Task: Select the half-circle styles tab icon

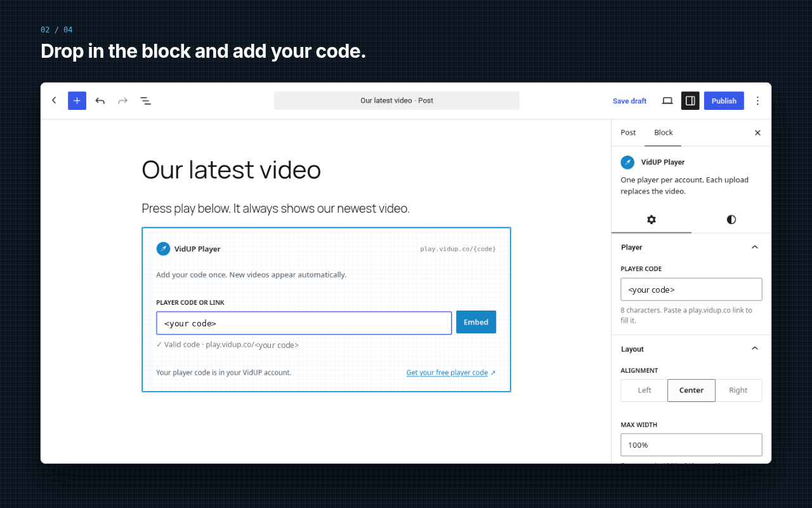Action: (731, 220)
